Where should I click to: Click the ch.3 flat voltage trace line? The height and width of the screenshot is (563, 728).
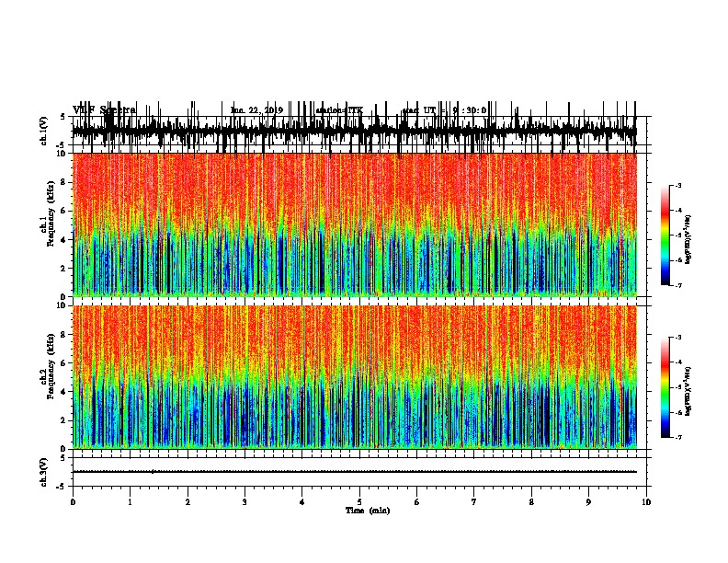(355, 472)
